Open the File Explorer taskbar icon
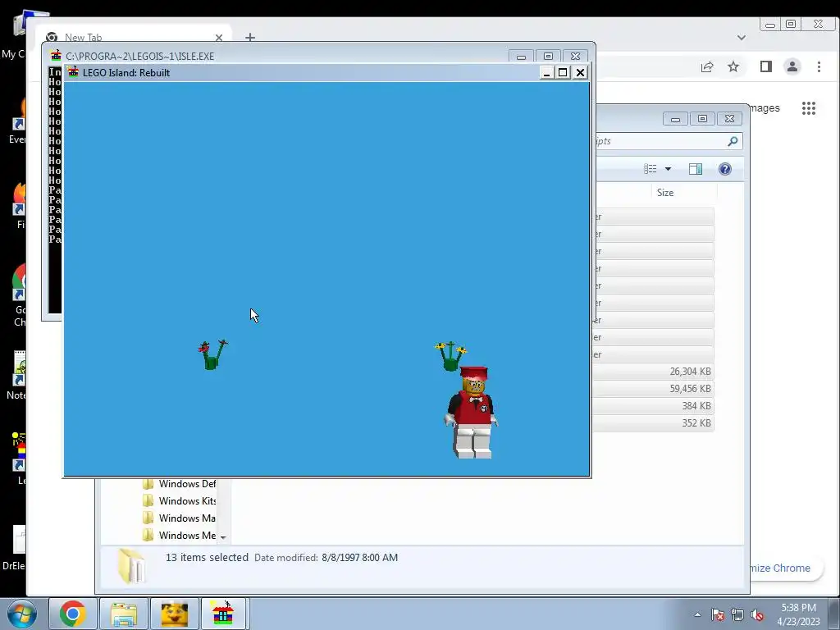This screenshot has height=630, width=840. [124, 614]
